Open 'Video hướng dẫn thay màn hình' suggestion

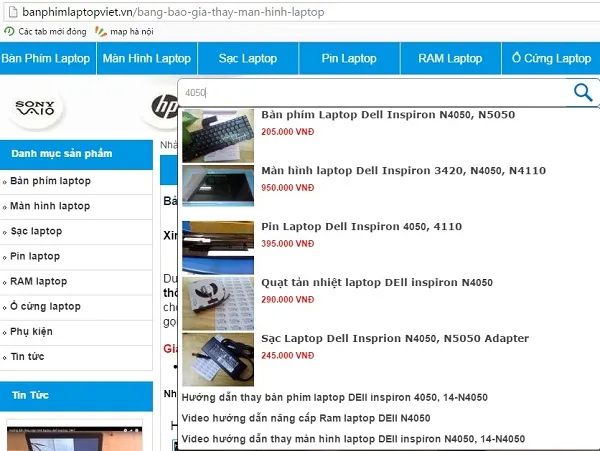pos(353,439)
